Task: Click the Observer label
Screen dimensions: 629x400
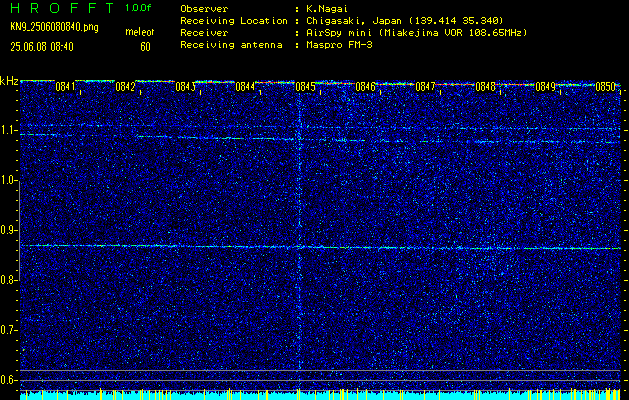Action: click(204, 9)
